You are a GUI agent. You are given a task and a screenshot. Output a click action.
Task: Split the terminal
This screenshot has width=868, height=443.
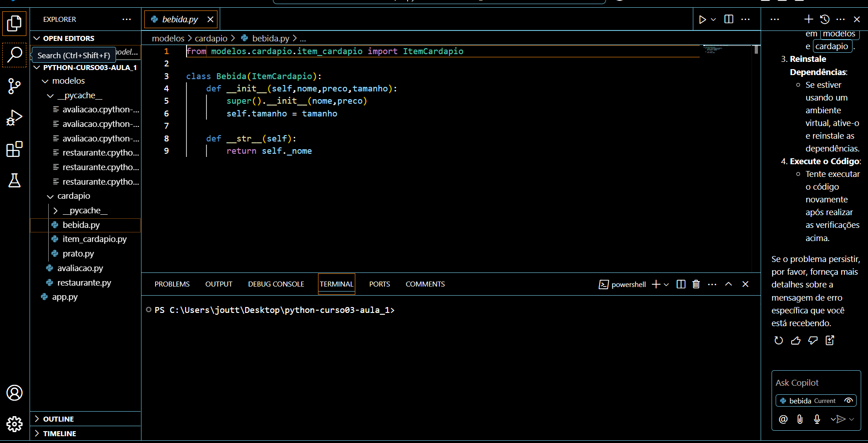(x=681, y=284)
